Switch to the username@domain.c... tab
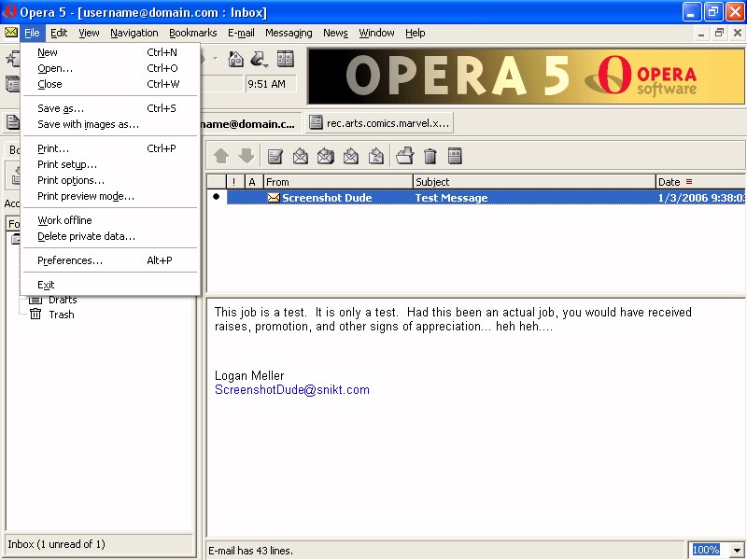The width and height of the screenshot is (747, 560). [250, 123]
